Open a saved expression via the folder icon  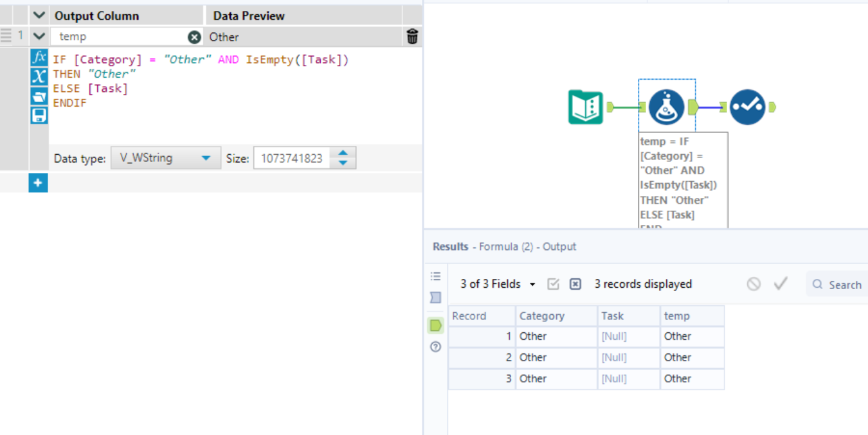pyautogui.click(x=39, y=95)
